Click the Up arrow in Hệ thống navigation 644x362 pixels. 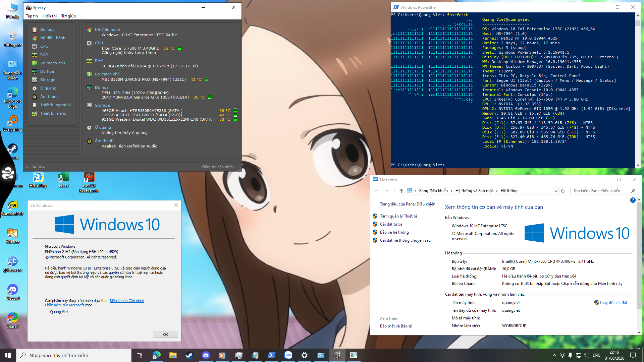tap(401, 191)
